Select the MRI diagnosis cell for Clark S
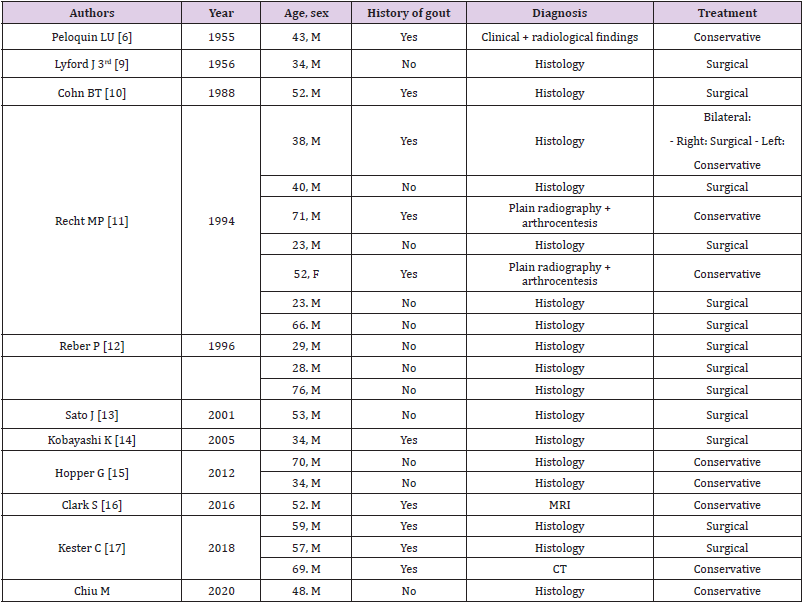This screenshot has width=804, height=604. (560, 505)
